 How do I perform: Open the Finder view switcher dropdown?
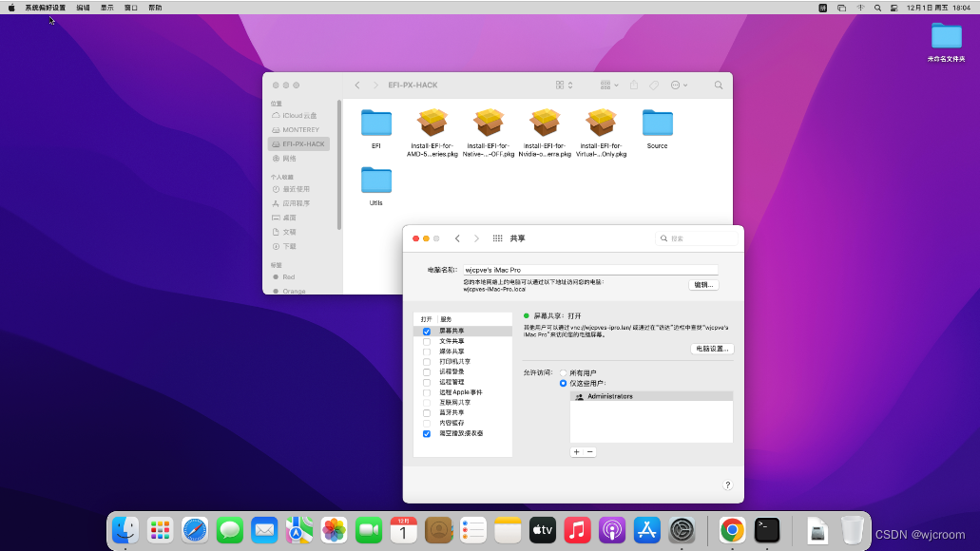pyautogui.click(x=565, y=85)
